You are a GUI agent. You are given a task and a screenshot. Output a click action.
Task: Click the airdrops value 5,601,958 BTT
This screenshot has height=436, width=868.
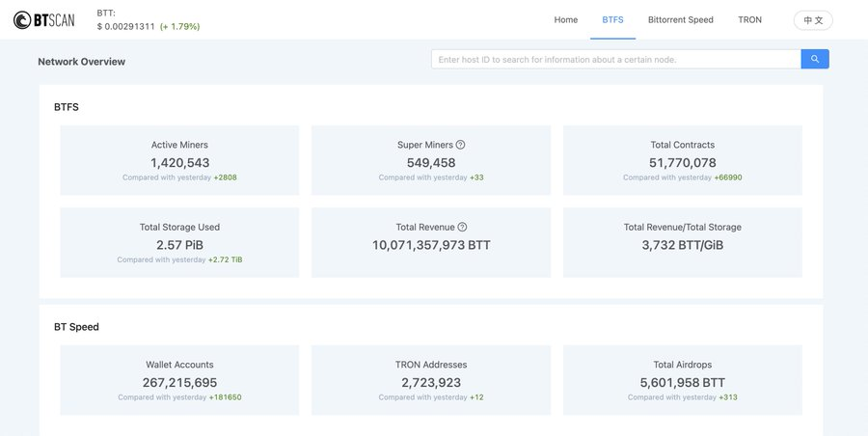click(683, 383)
